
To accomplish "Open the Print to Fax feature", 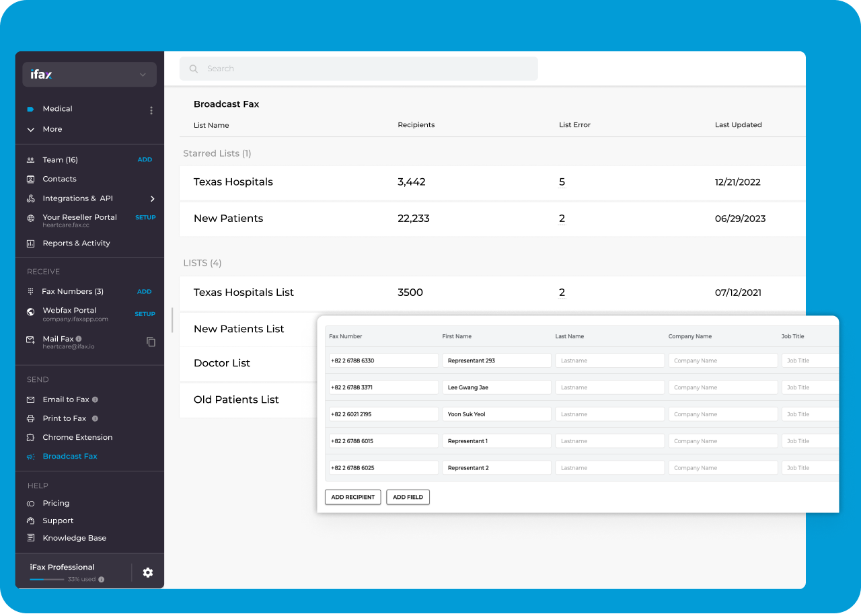I will pos(30,418).
